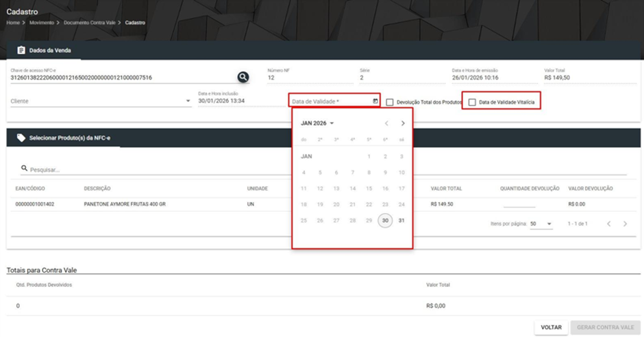Go to the previous page of products table
The width and height of the screenshot is (644, 337).
(608, 224)
